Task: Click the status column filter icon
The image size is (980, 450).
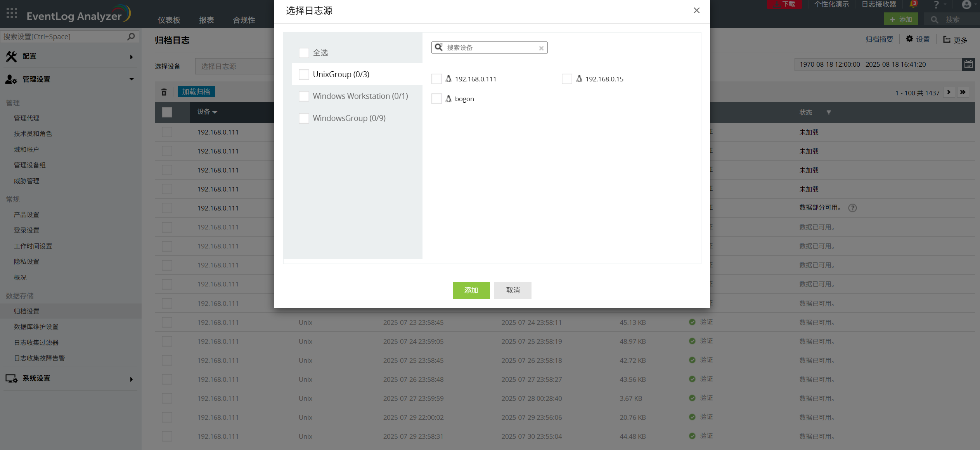Action: click(829, 112)
